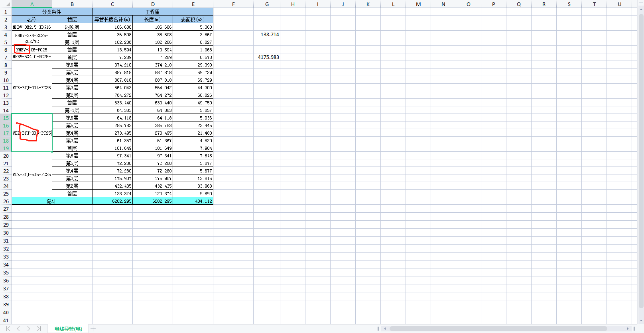Screen dimensions: 644x333
Task: Select the cell showing 13.816
Action: point(193,178)
